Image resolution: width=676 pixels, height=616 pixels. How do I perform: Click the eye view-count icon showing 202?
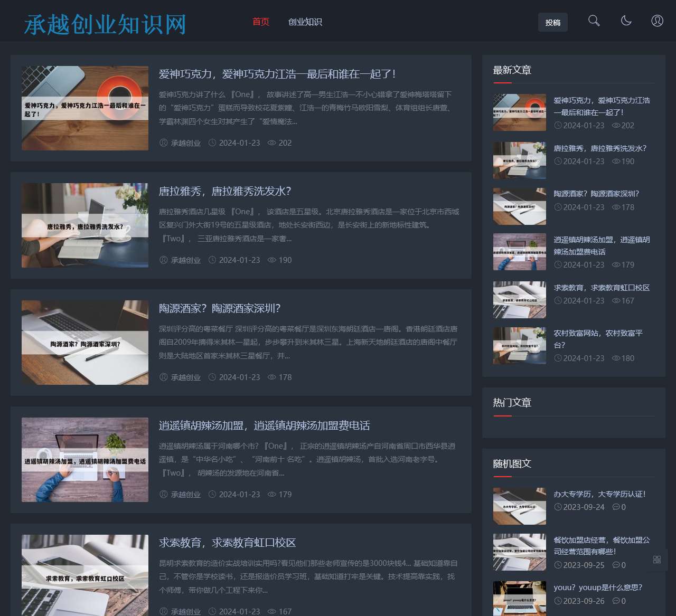pos(271,143)
